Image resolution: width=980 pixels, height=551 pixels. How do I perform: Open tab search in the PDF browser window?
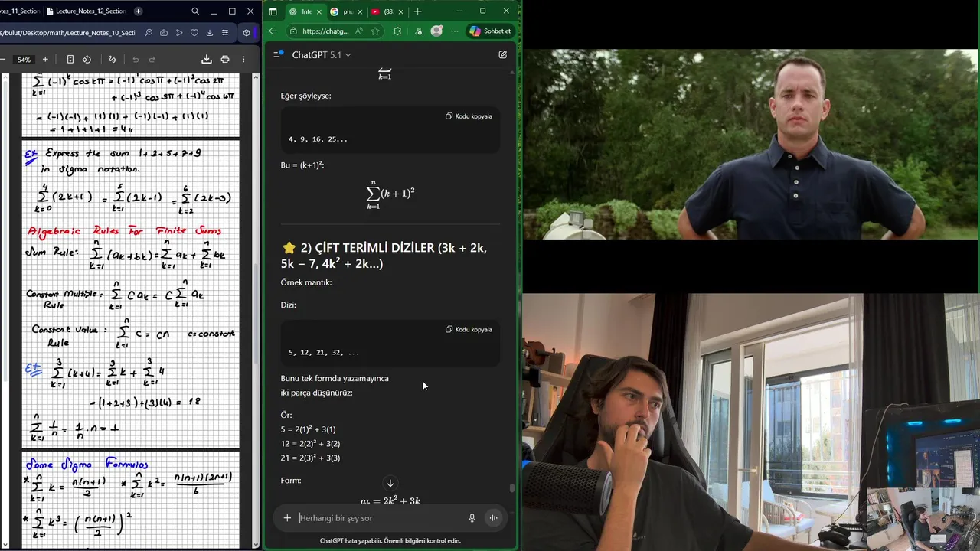(195, 11)
